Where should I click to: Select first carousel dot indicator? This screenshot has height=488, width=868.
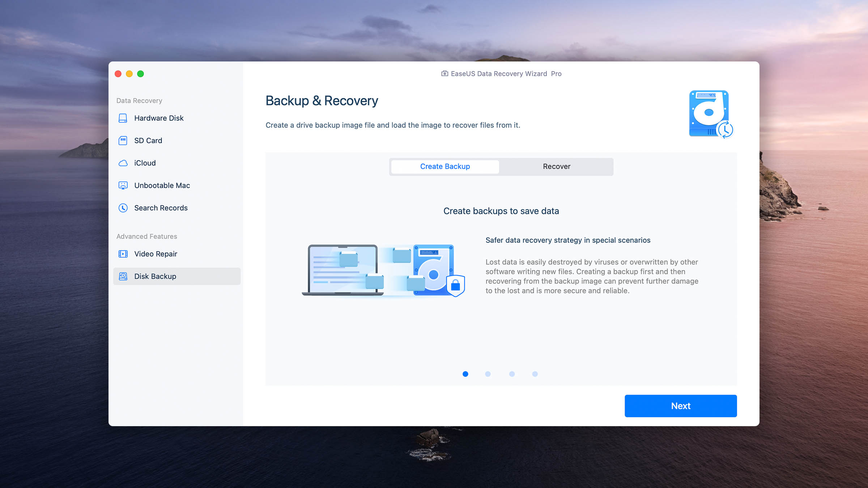click(x=465, y=374)
